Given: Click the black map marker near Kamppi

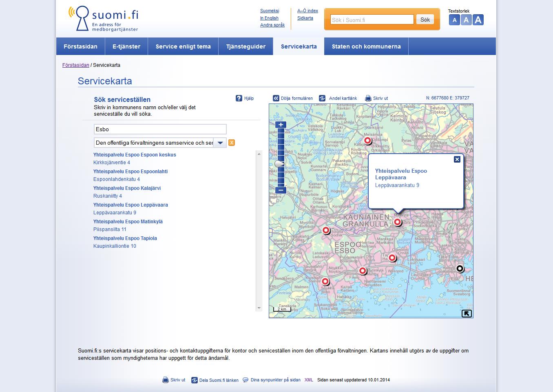Looking at the screenshot, I should pyautogui.click(x=460, y=269).
